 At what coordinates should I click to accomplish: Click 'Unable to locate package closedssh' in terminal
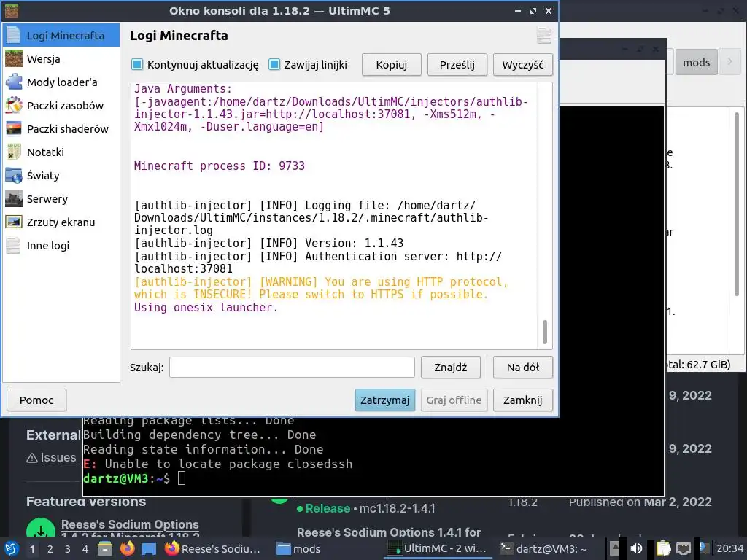228,464
